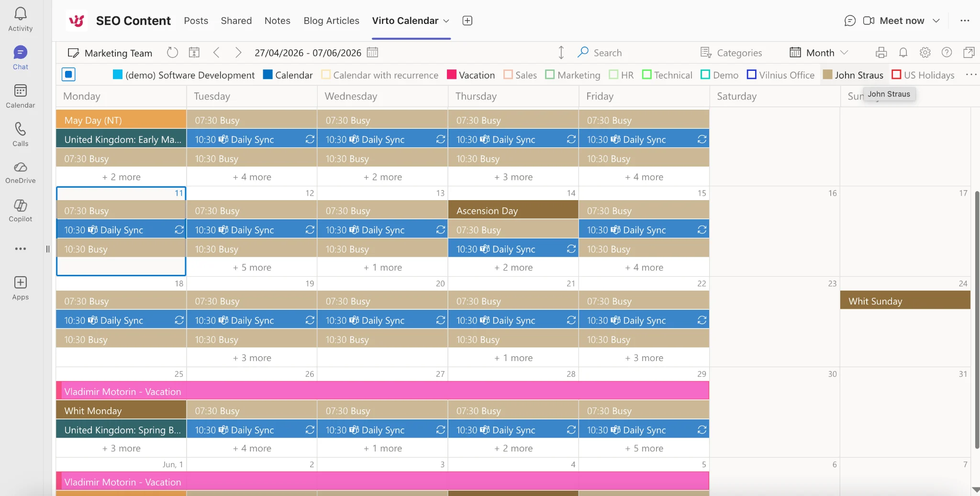Open notifications bell in toolbar

[903, 53]
